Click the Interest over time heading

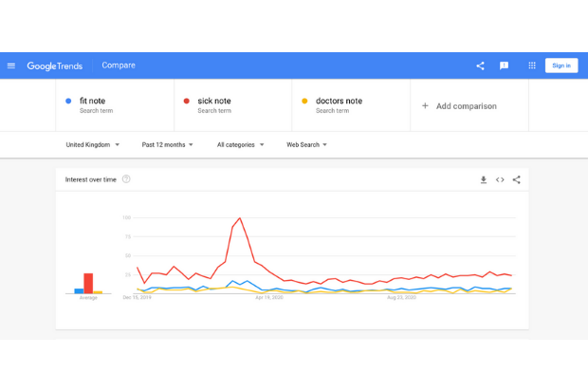(x=91, y=179)
